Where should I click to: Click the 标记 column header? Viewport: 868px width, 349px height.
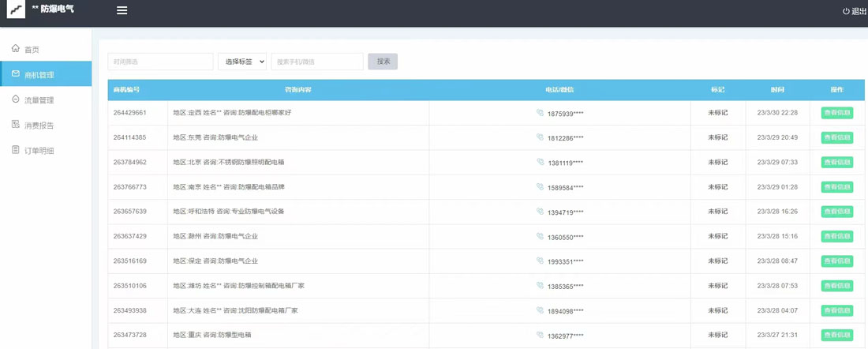click(718, 90)
